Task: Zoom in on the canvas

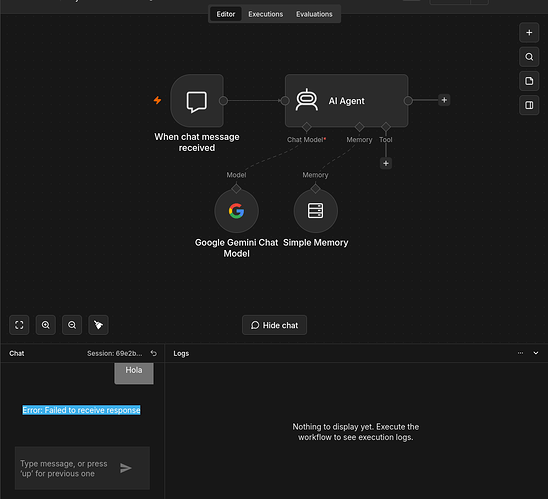Action: pos(45,325)
